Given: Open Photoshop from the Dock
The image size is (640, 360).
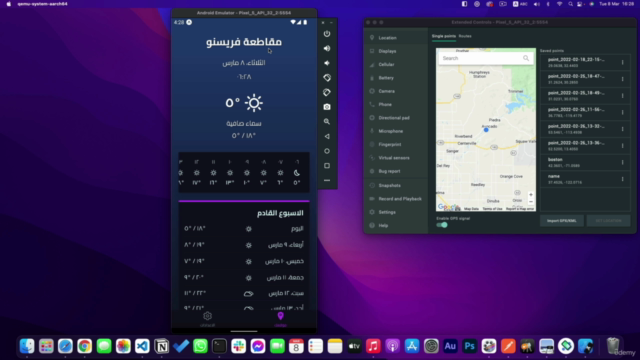Looking at the screenshot, I should 470,346.
